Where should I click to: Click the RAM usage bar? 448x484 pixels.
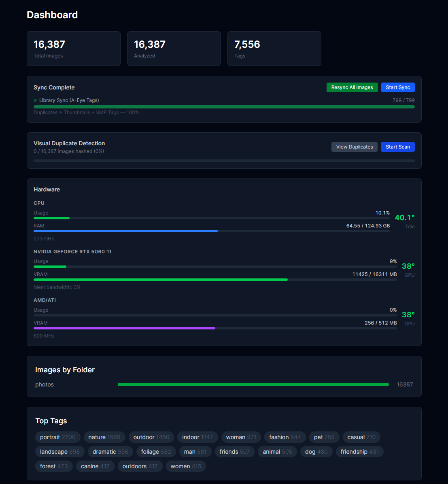click(x=212, y=231)
